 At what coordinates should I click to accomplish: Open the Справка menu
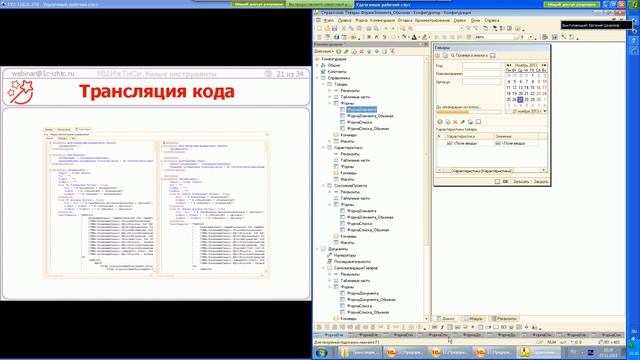(491, 20)
